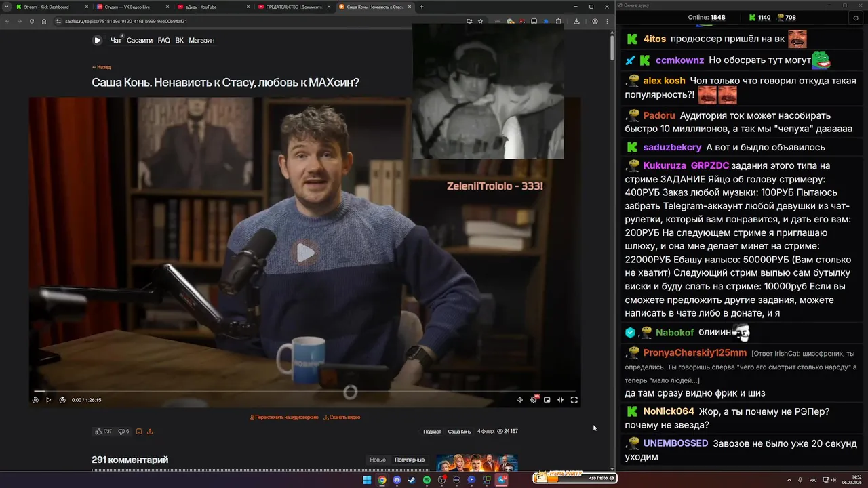Open the recommended video thumbnail below comments header
The image size is (868, 488).
point(477,463)
